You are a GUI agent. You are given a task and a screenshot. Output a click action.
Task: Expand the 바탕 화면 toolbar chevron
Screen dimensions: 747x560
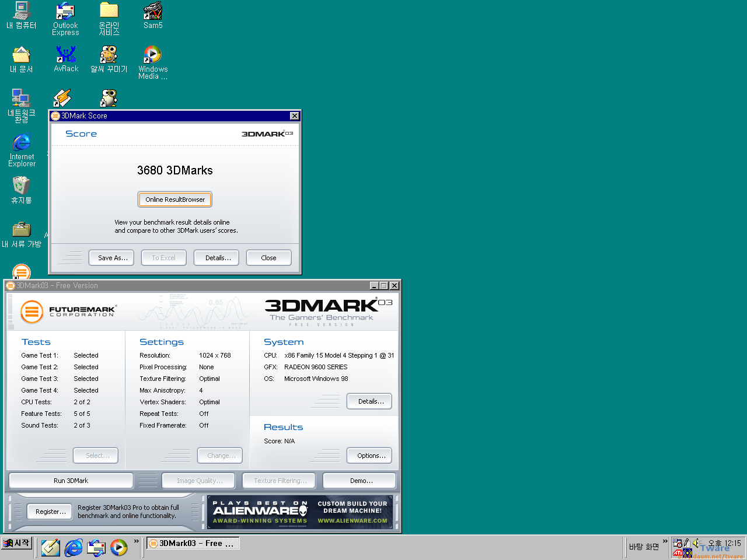665,541
